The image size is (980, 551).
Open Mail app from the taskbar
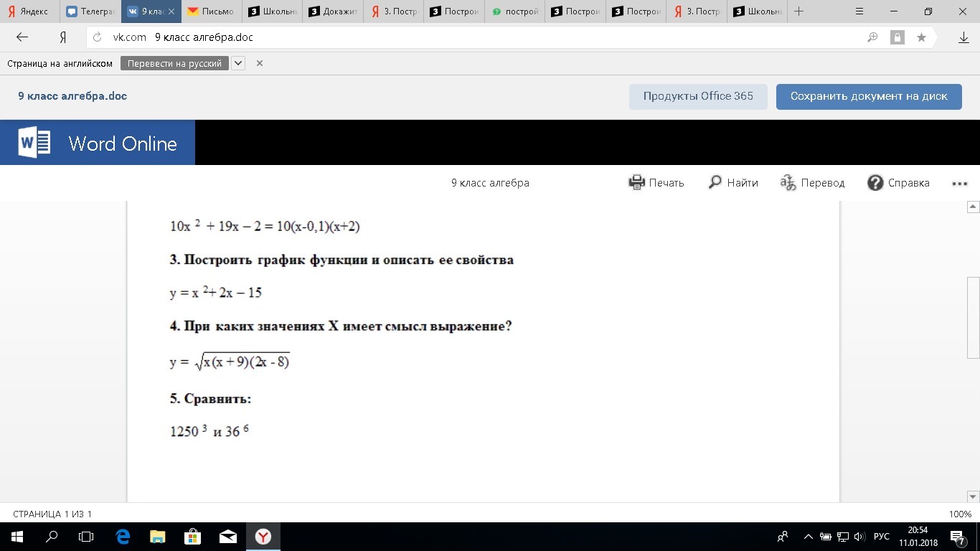click(x=227, y=536)
